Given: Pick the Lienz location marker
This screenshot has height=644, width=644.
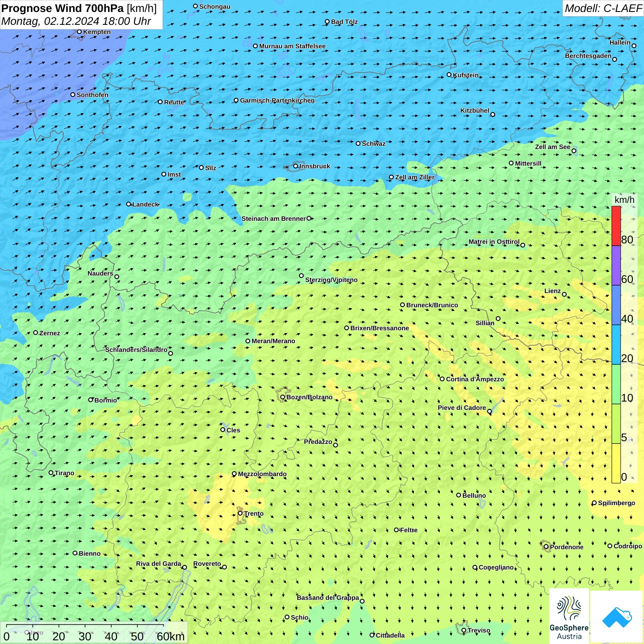Looking at the screenshot, I should coord(564,294).
